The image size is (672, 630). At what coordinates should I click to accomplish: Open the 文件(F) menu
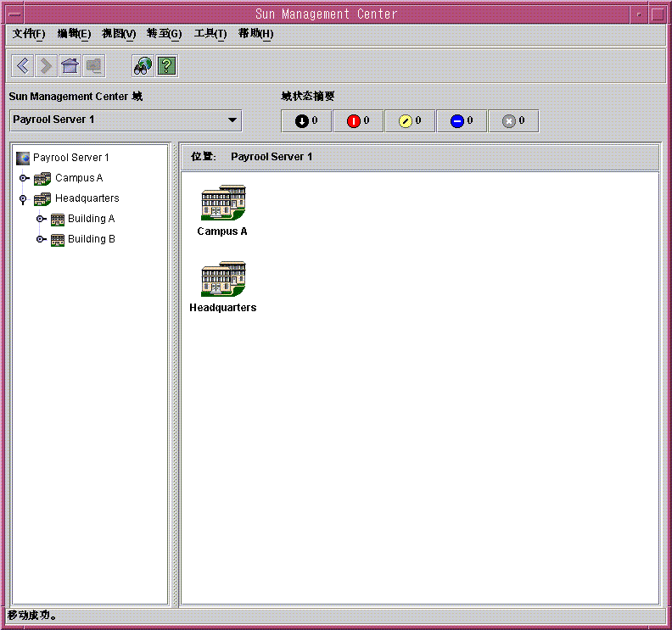[29, 34]
